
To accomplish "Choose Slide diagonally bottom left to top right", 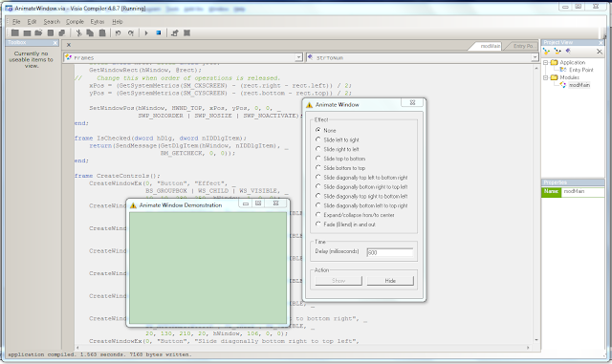I will (318, 205).
